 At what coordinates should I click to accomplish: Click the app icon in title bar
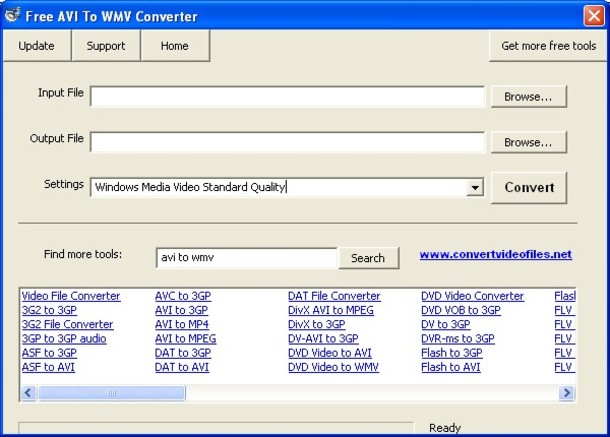click(12, 15)
